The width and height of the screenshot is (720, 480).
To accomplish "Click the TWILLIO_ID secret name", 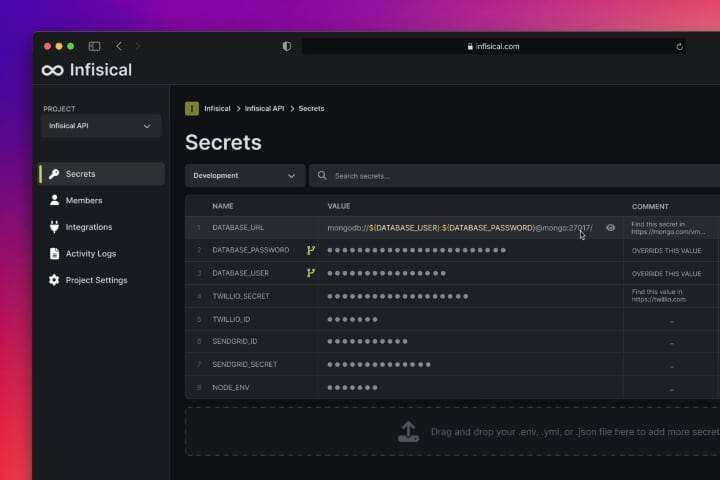I will tap(231, 319).
